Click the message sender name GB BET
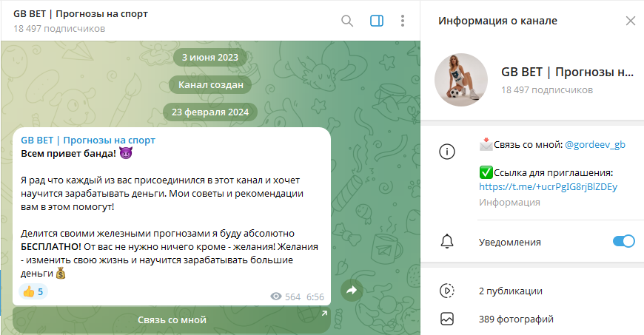This screenshot has width=644, height=335. tap(88, 141)
